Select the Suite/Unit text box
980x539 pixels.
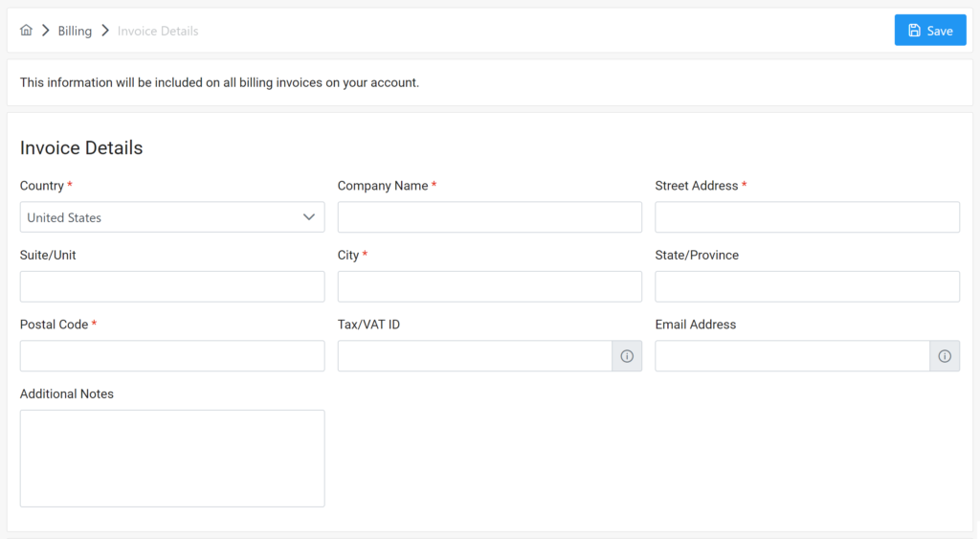click(172, 286)
